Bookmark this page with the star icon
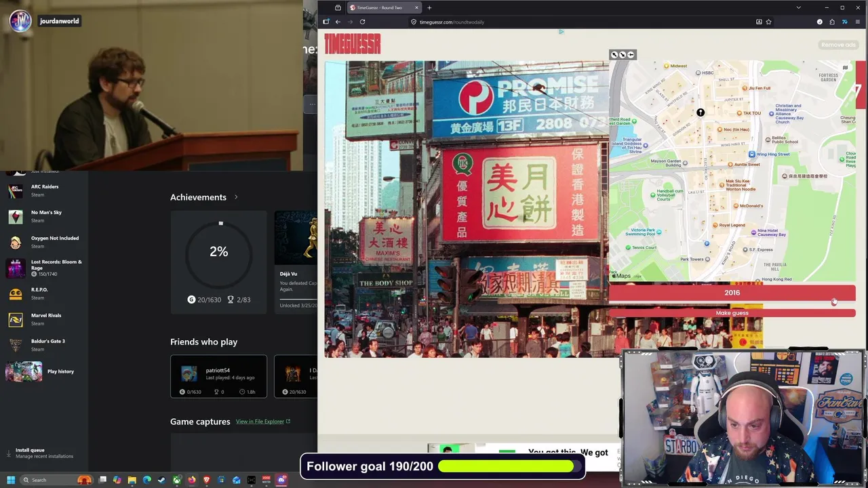The height and width of the screenshot is (488, 868). pos(768,22)
